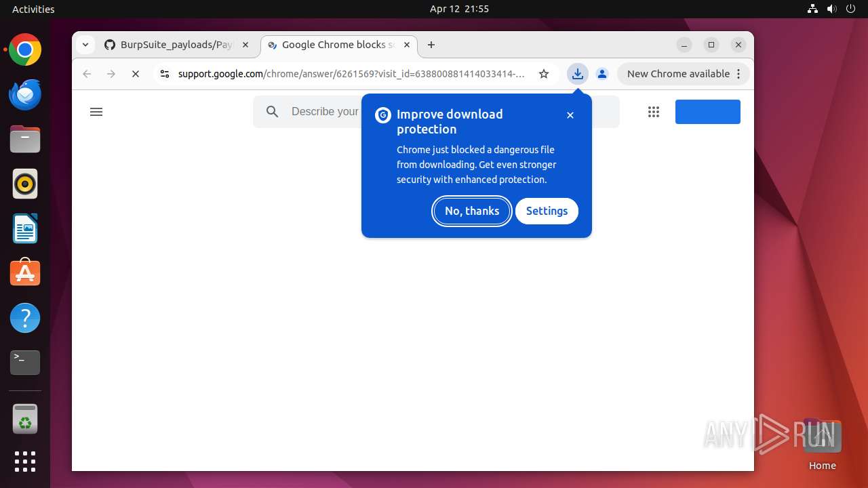Open the Chrome profile avatar icon
Screen dimensions: 868x488
[x=602, y=74]
